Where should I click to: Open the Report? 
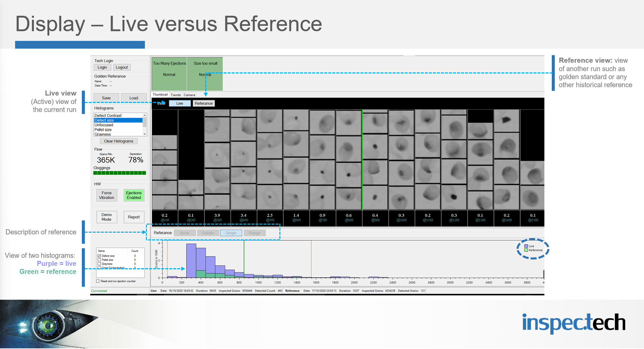134,217
